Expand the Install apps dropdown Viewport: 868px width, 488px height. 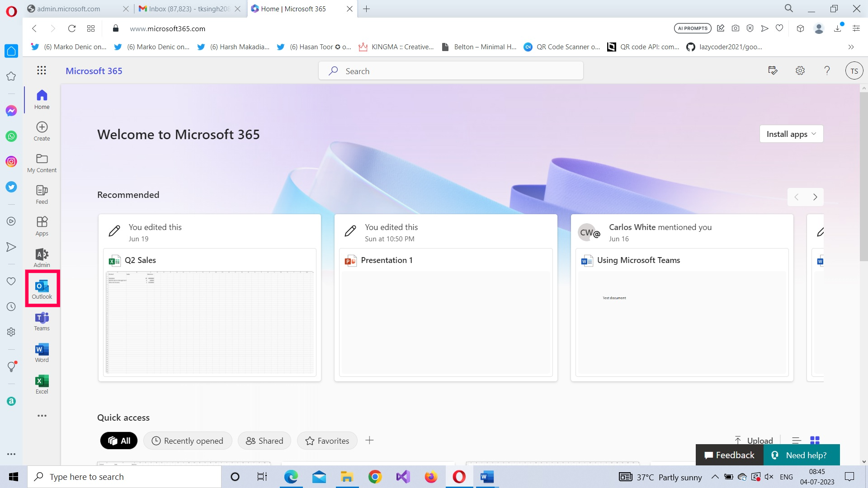click(791, 134)
